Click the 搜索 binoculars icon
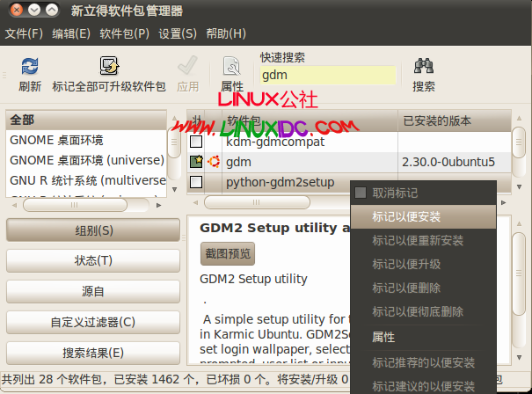Viewport: 532px width, 394px height. [424, 66]
